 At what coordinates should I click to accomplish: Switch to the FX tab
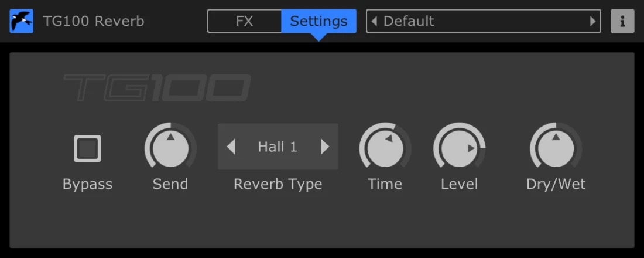pos(244,21)
